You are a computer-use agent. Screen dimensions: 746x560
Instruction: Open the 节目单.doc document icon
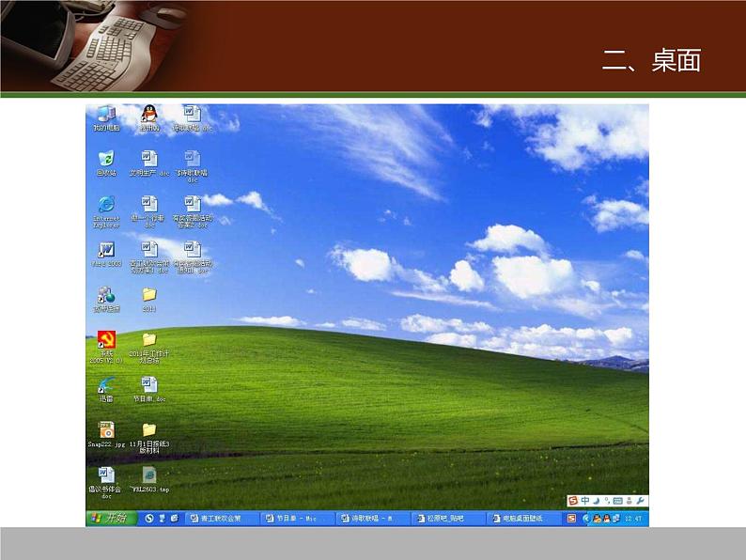tap(148, 389)
